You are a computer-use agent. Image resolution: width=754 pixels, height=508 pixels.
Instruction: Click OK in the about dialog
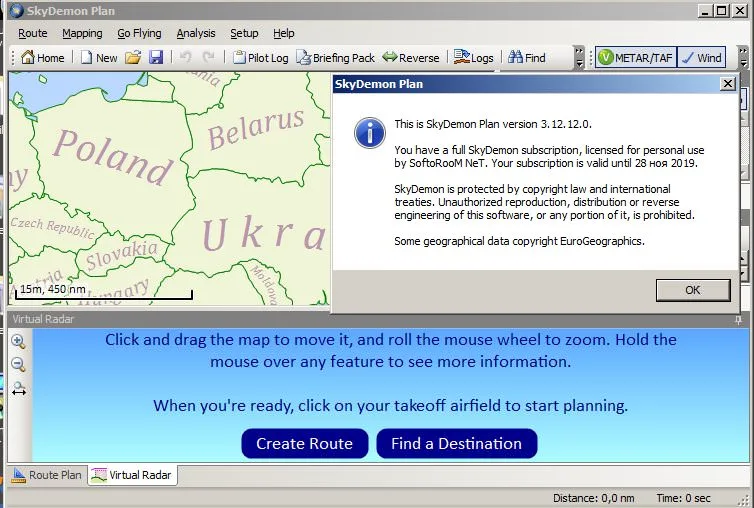tap(693, 290)
